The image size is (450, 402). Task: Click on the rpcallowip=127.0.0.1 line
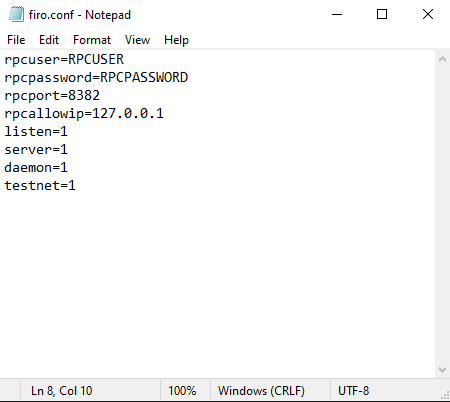84,114
